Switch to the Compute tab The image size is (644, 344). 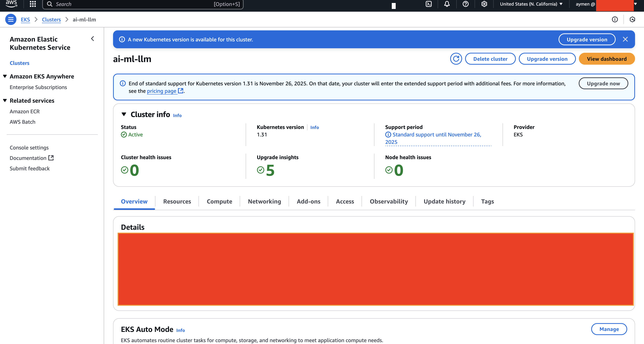click(x=219, y=201)
